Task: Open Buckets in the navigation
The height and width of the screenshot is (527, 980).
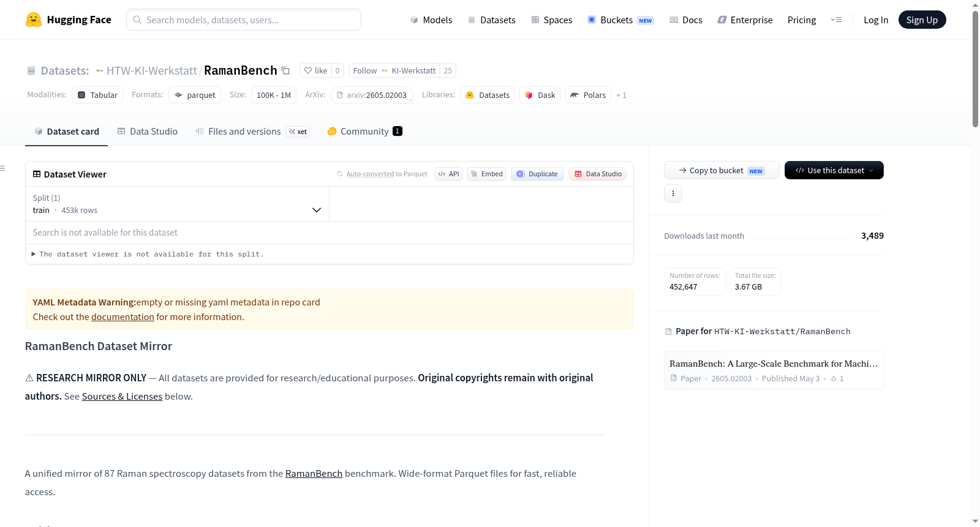Action: click(x=620, y=20)
